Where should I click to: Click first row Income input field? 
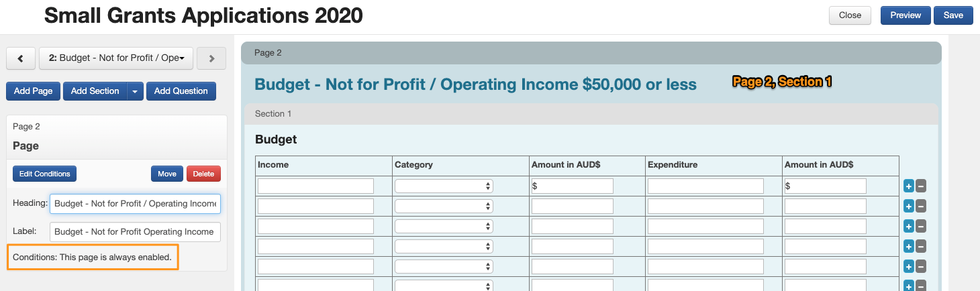coord(315,186)
